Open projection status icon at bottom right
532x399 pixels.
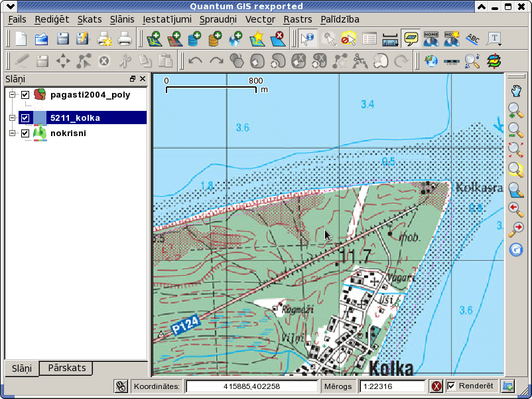click(x=508, y=386)
